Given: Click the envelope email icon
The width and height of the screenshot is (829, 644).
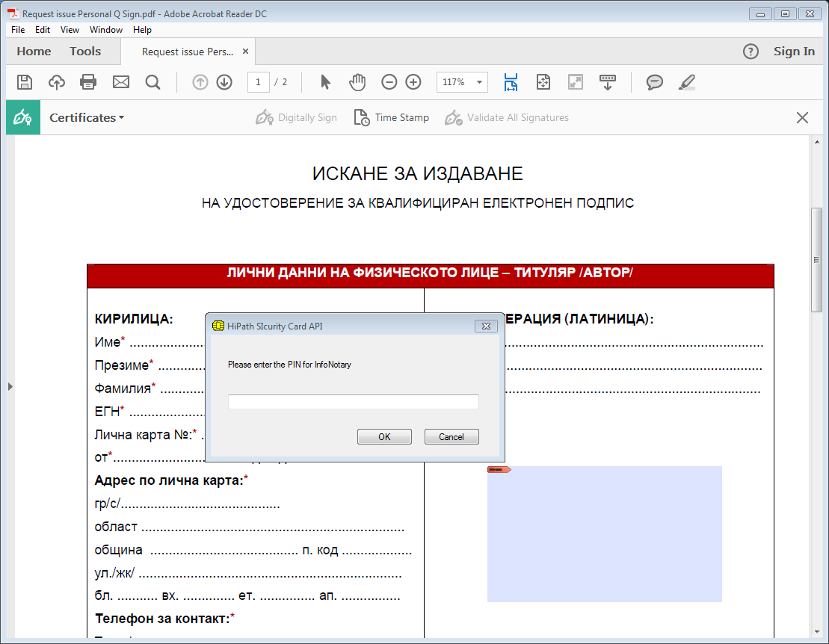Looking at the screenshot, I should (121, 82).
